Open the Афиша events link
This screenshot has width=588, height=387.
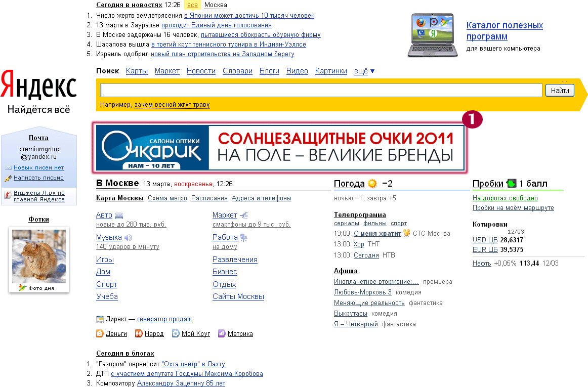pyautogui.click(x=346, y=271)
